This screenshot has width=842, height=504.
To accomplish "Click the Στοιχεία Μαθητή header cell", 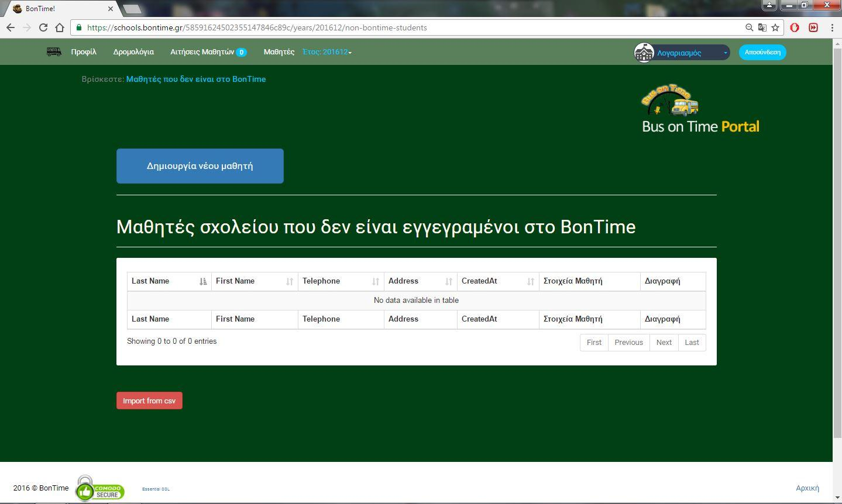I will coord(590,281).
